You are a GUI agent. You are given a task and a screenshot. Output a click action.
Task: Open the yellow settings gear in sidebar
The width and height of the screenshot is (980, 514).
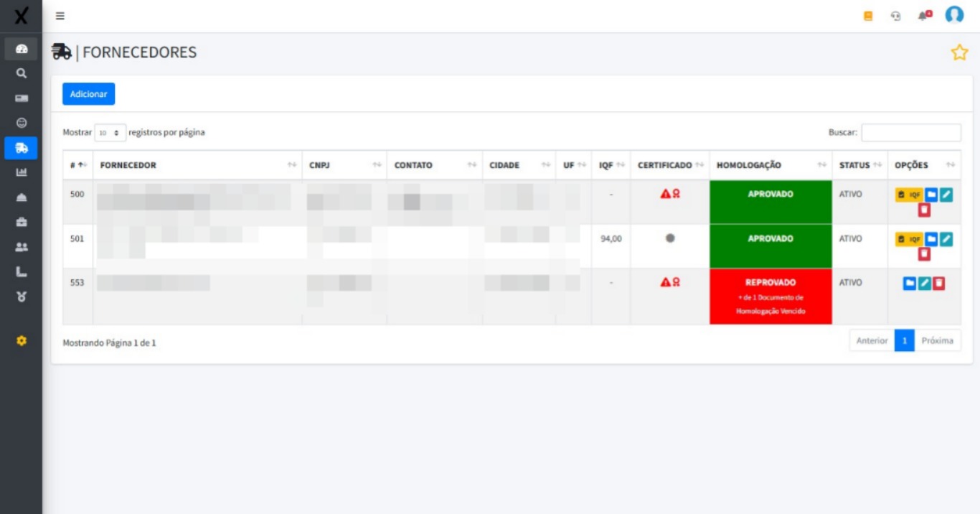click(x=22, y=341)
